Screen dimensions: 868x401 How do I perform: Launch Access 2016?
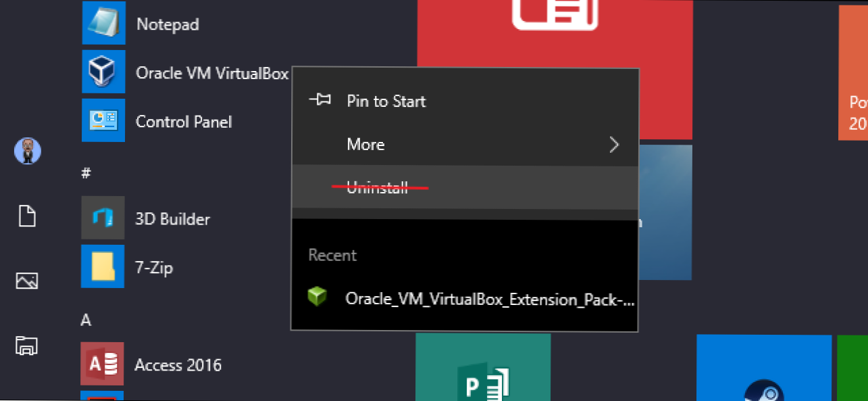point(177,364)
